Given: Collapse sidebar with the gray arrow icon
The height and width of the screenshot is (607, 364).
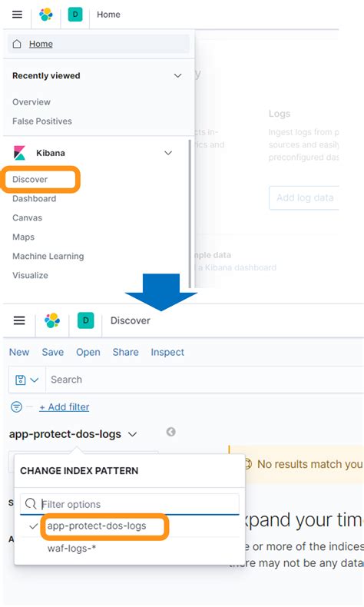Looking at the screenshot, I should [170, 432].
